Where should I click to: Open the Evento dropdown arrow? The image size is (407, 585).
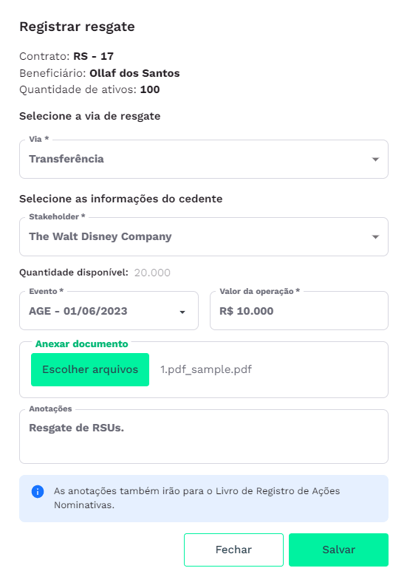pyautogui.click(x=182, y=312)
